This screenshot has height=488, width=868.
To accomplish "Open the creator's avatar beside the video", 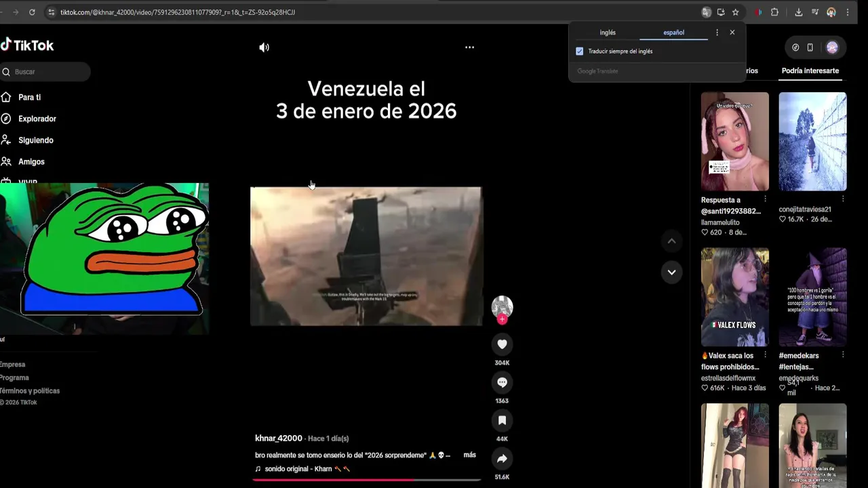I will click(502, 306).
